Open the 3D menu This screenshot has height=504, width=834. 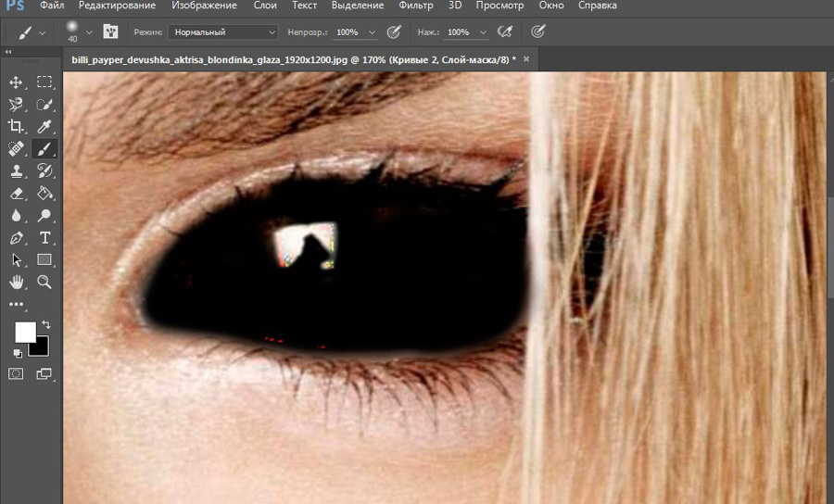point(455,6)
